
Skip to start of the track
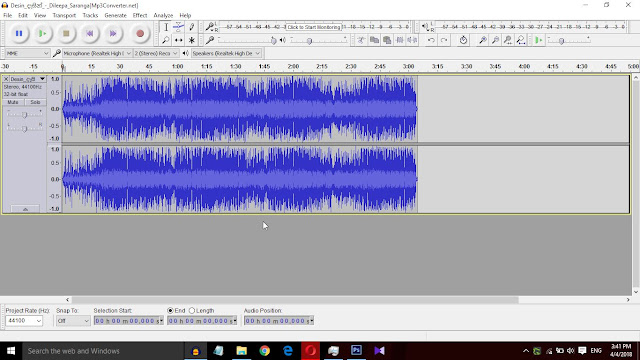[90, 33]
